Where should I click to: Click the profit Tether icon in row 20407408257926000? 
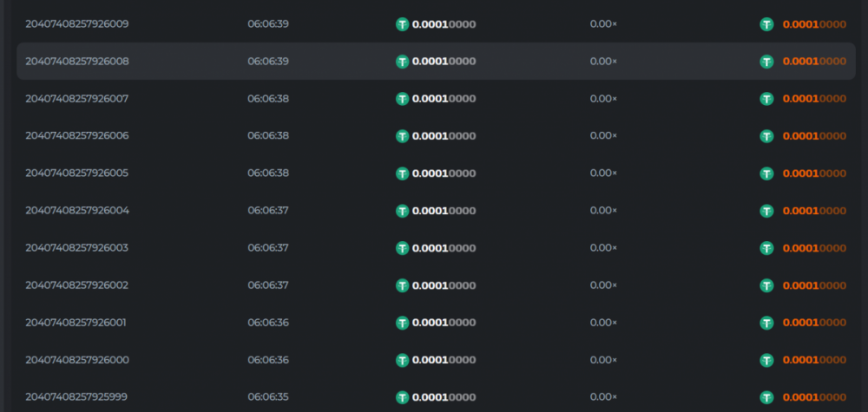(x=766, y=360)
